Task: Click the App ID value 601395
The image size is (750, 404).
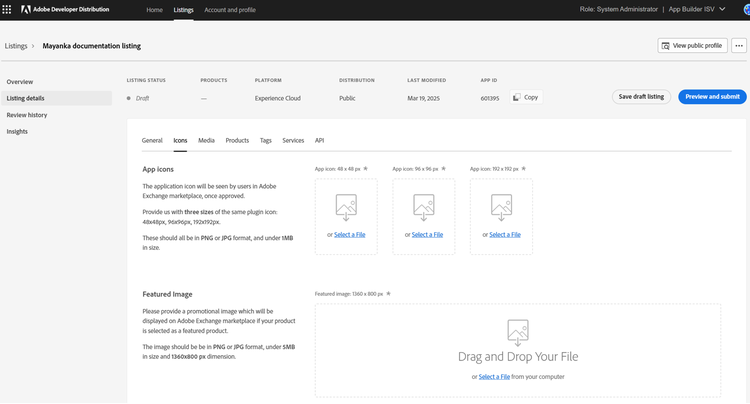Action: [x=490, y=98]
